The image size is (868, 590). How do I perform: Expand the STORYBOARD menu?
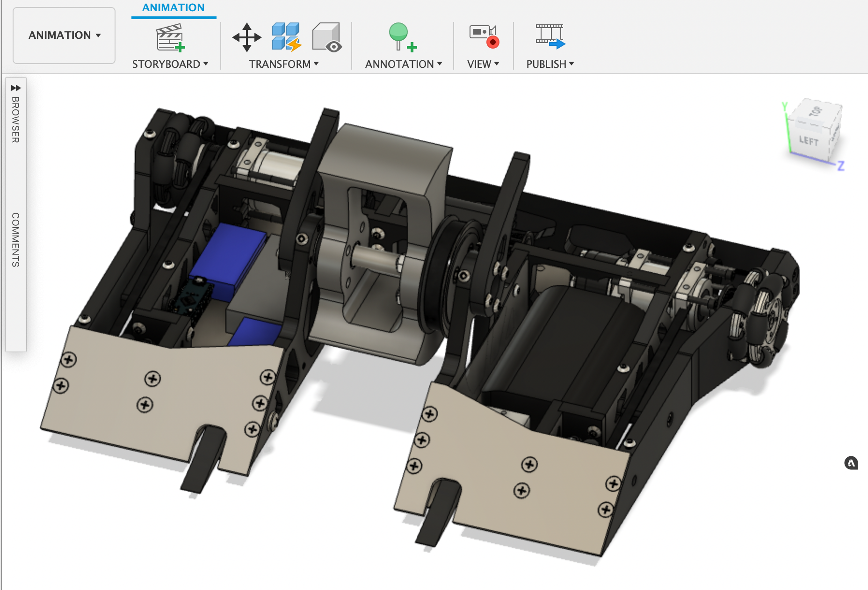pyautogui.click(x=170, y=64)
